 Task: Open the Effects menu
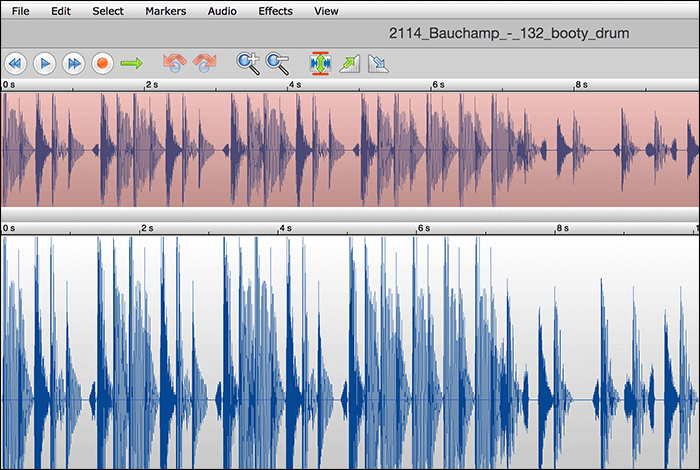pyautogui.click(x=275, y=11)
